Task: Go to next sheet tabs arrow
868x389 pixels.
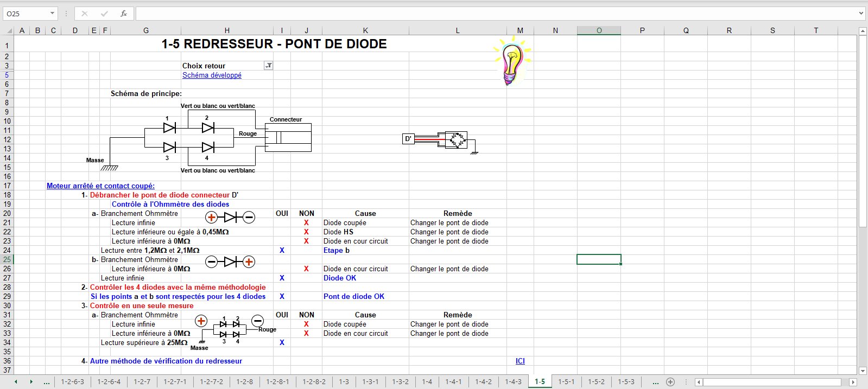Action: [x=31, y=382]
